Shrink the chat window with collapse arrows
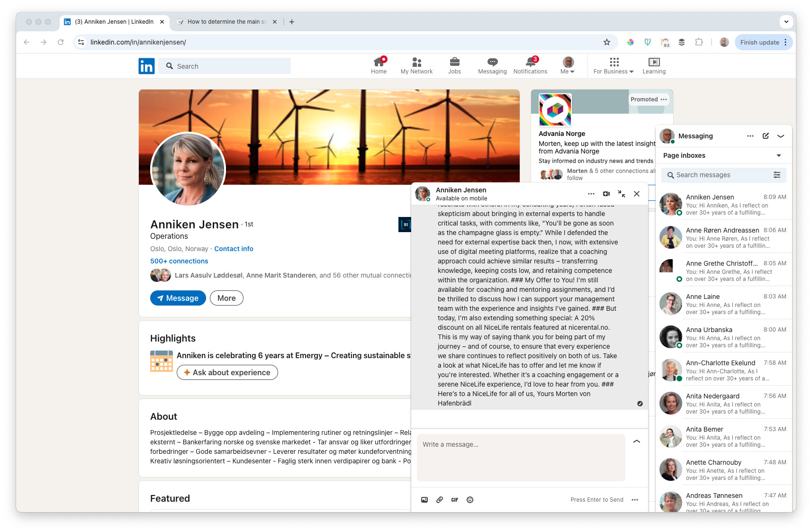Viewport: 812px width, 532px height. pos(622,194)
